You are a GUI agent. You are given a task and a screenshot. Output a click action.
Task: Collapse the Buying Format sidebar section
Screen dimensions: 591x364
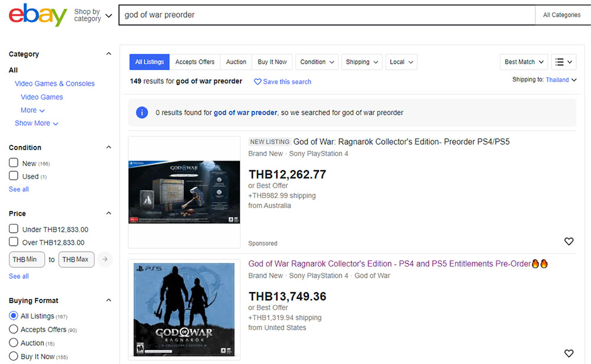point(109,300)
